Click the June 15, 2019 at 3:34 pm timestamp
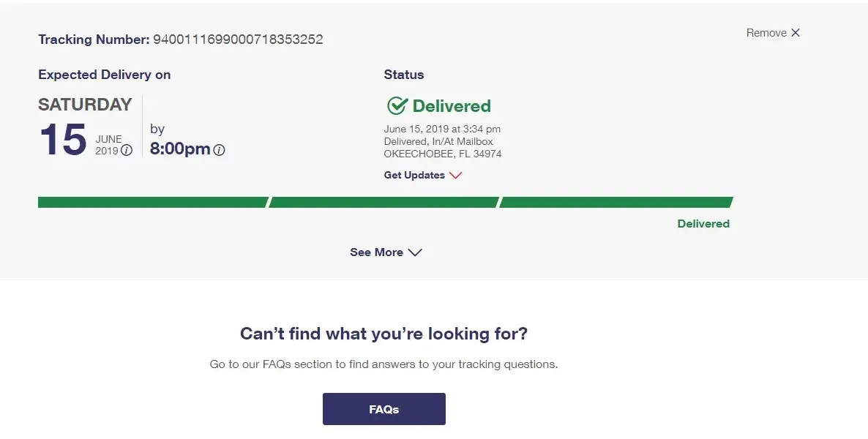The image size is (868, 439). [x=442, y=130]
